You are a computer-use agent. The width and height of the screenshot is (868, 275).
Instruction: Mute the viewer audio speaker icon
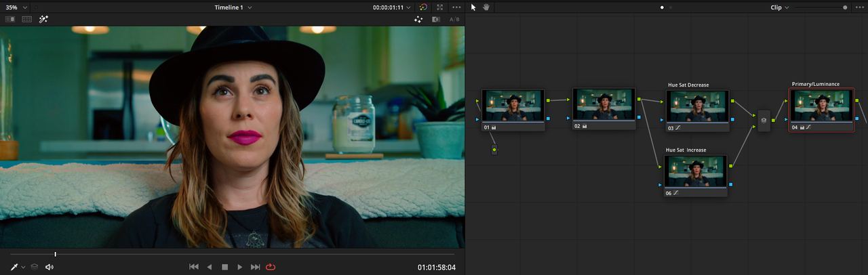pos(50,267)
